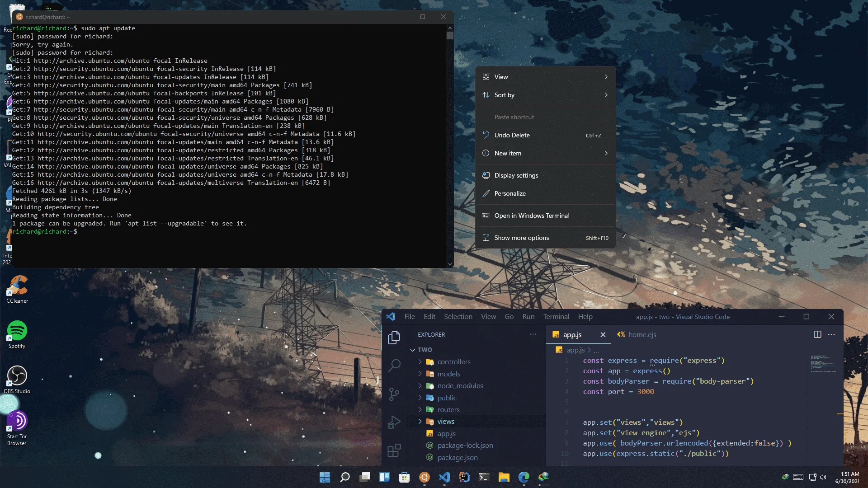Open the Terminal menu in VS Code

point(556,317)
